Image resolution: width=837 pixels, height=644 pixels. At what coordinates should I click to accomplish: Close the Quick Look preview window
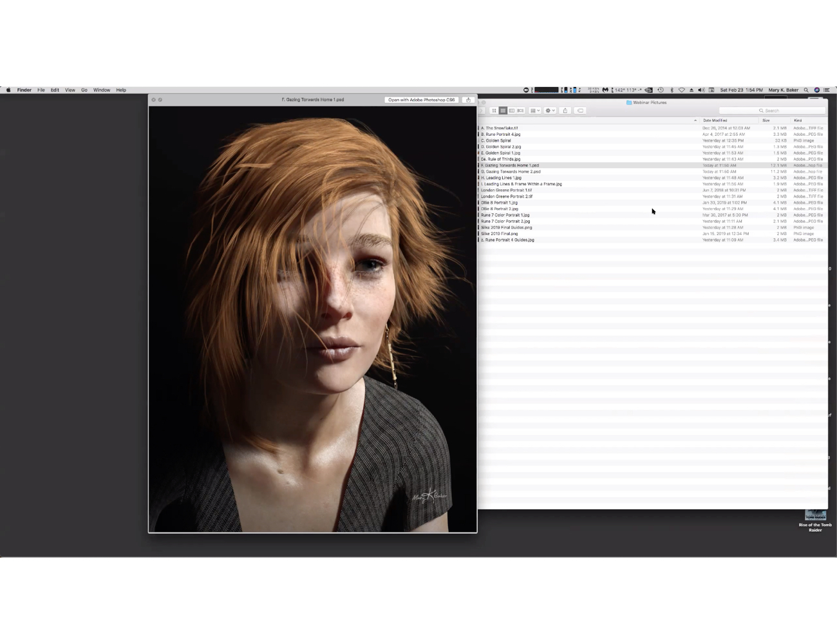click(153, 100)
